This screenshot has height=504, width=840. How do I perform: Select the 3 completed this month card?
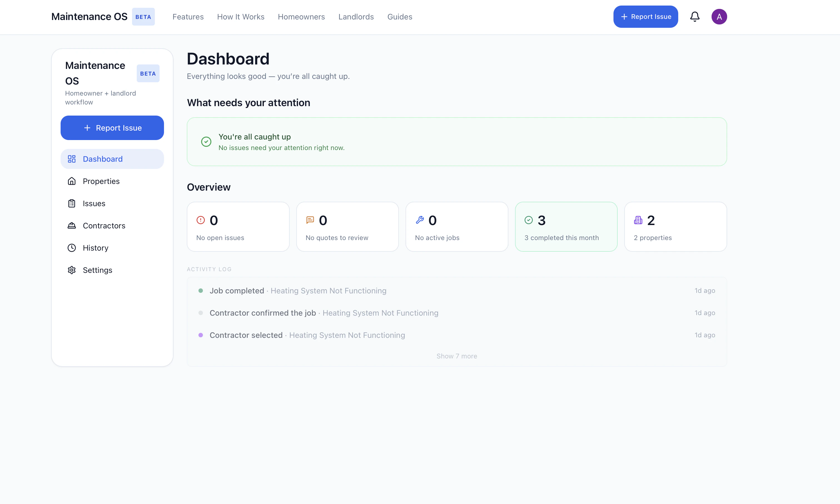click(x=566, y=227)
